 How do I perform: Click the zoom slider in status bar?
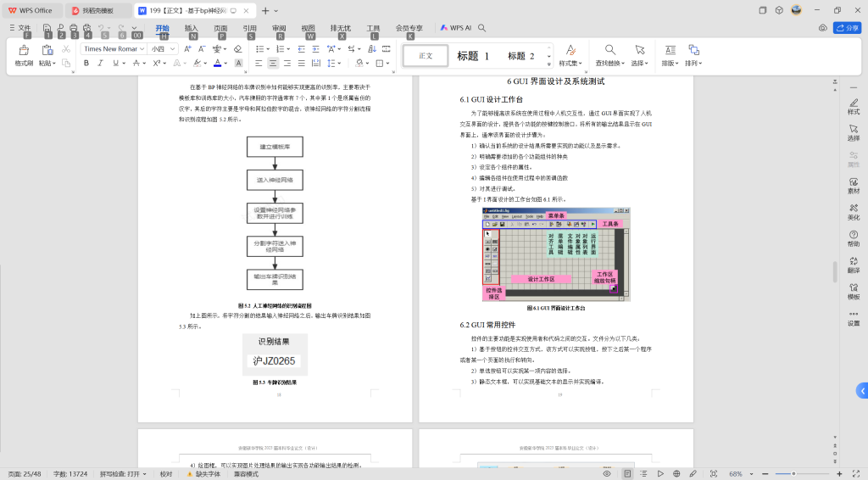[793, 474]
